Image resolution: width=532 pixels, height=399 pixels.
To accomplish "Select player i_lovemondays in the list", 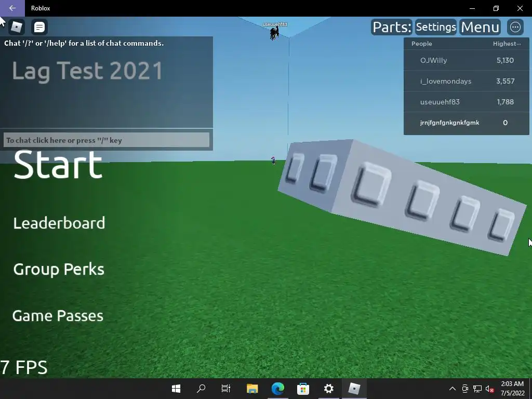I will [466, 81].
